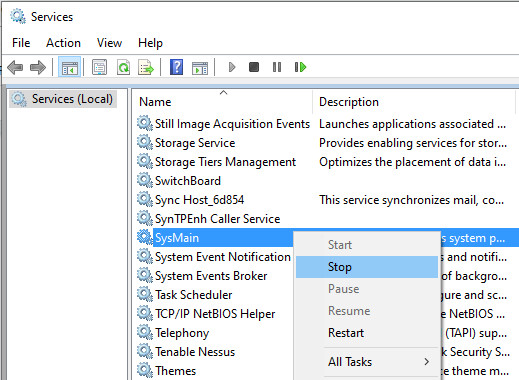Select Still Image Acquisition Events service
519x380 pixels.
[232, 124]
